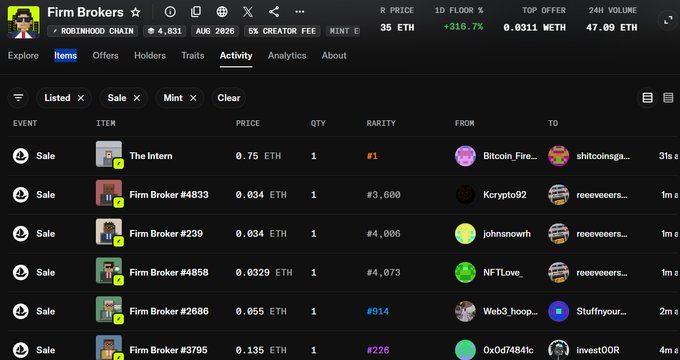Open the Traits tab

click(193, 56)
